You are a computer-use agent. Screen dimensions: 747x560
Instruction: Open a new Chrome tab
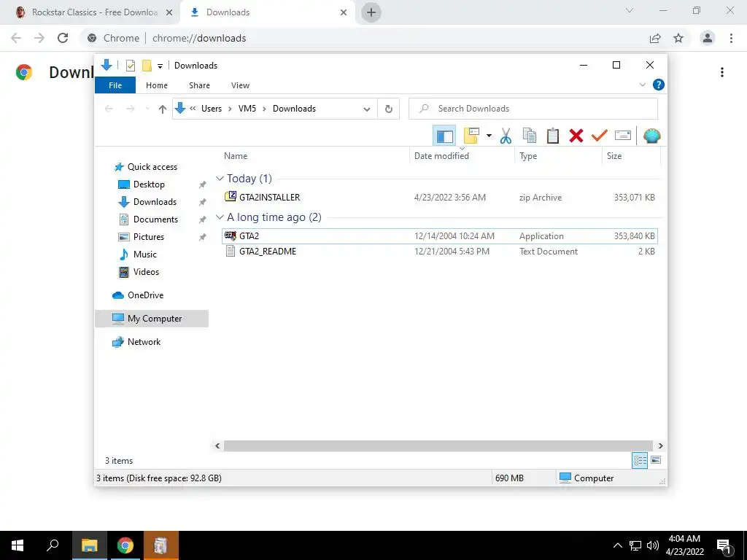click(x=371, y=12)
